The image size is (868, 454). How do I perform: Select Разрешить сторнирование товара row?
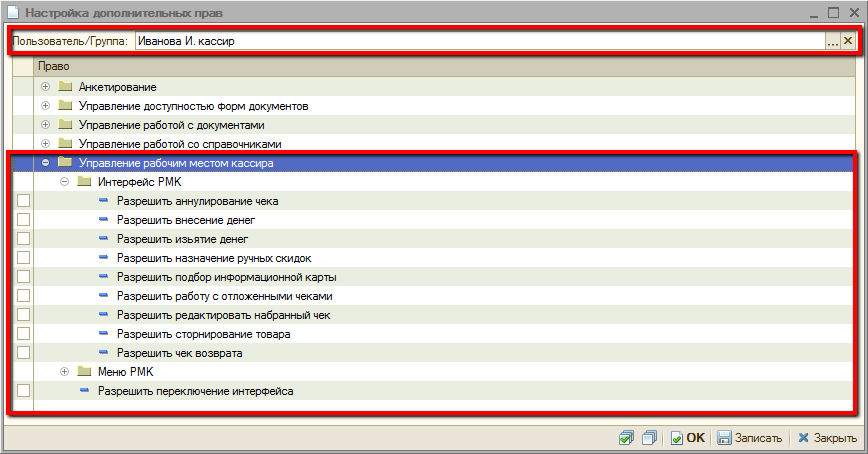click(x=203, y=334)
